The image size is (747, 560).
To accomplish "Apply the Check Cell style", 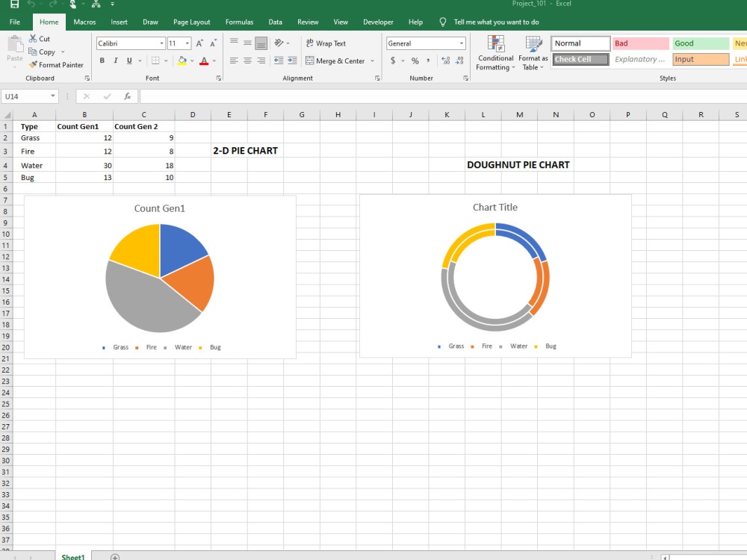I will tap(580, 60).
